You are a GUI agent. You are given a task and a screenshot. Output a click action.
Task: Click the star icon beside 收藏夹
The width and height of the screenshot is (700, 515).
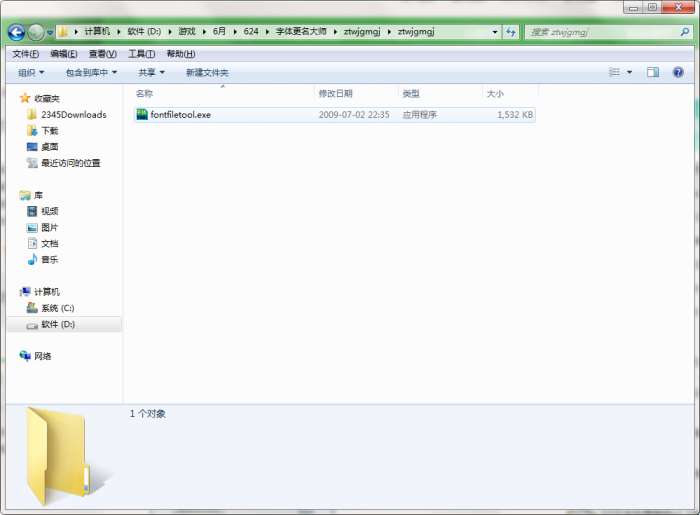pyautogui.click(x=25, y=98)
